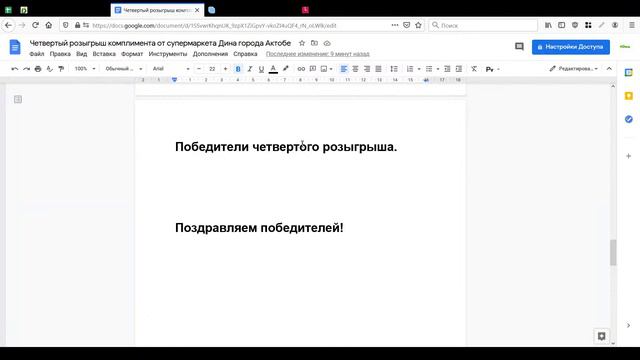Open the Файл menu
640x360 pixels.
[37, 54]
